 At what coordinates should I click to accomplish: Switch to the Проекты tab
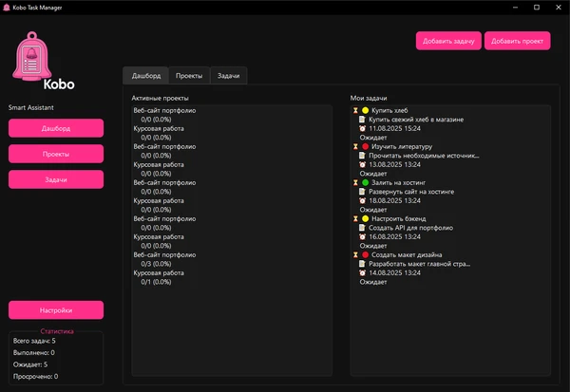[188, 75]
